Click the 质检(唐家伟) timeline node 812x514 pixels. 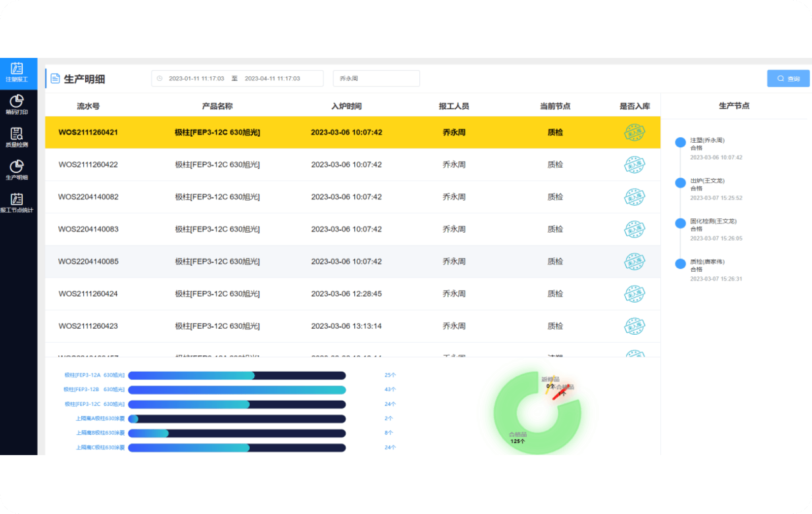(681, 264)
